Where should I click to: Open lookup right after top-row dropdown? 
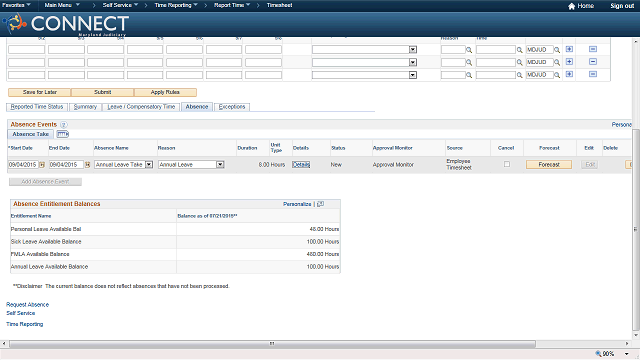point(469,50)
